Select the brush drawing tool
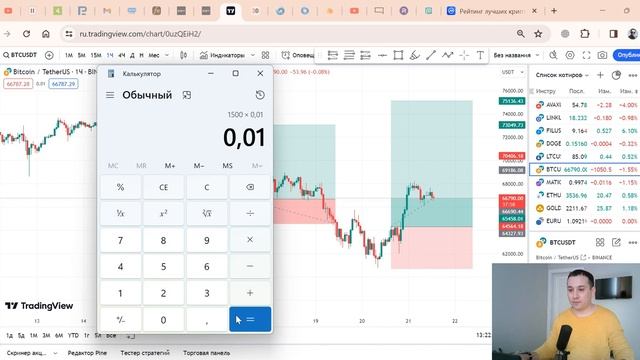640x360 pixels. [415, 55]
